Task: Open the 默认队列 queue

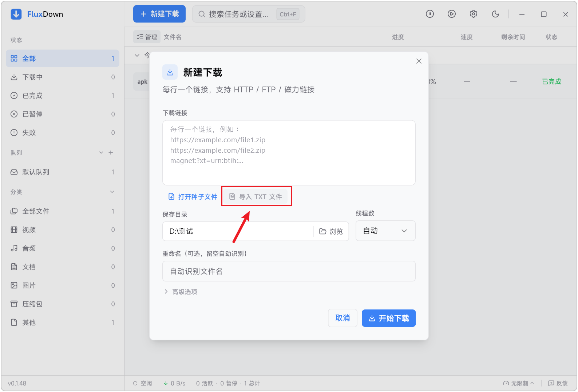Action: (63, 172)
